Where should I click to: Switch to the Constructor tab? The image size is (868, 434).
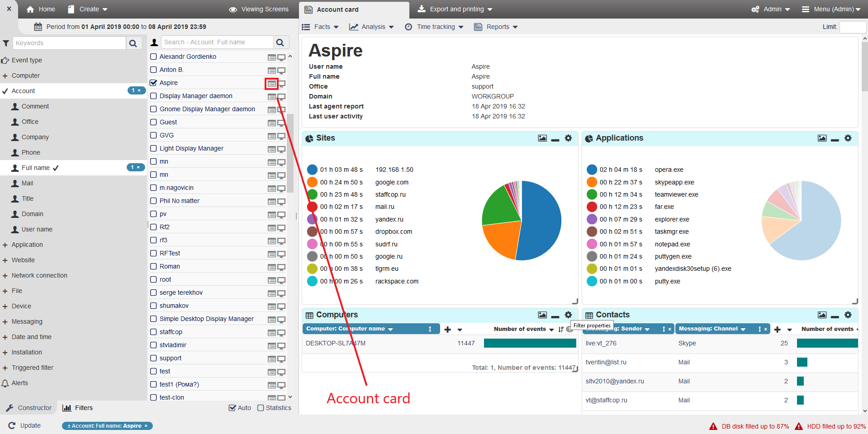click(29, 408)
